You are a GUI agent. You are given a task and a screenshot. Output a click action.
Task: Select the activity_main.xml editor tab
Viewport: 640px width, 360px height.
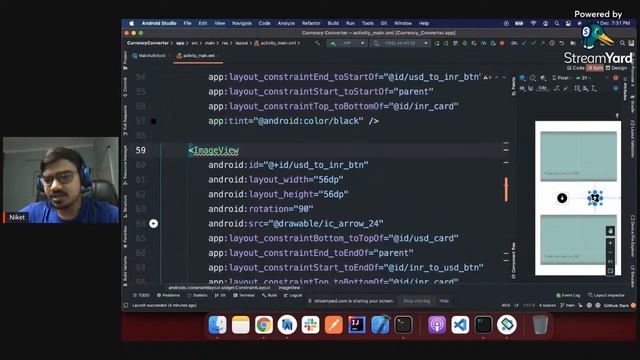tap(198, 56)
